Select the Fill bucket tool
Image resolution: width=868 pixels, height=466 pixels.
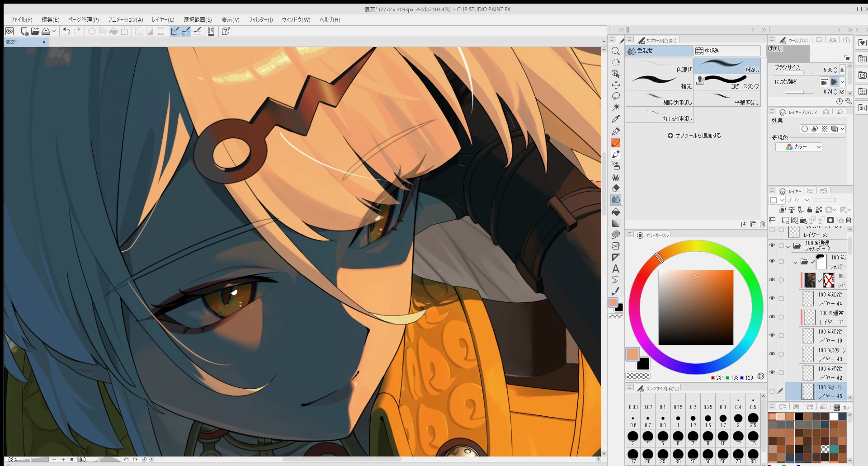click(615, 212)
